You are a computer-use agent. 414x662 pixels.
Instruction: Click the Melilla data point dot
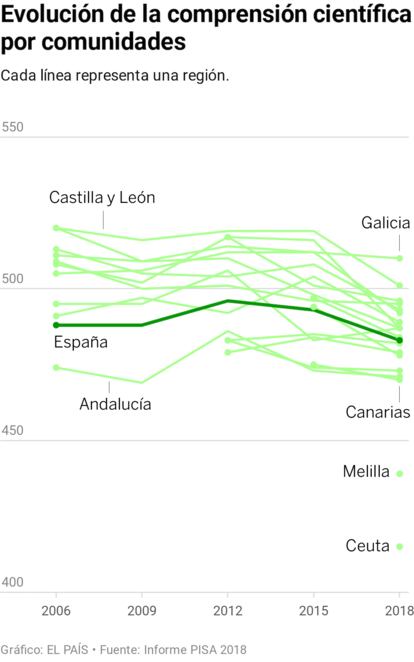(400, 474)
